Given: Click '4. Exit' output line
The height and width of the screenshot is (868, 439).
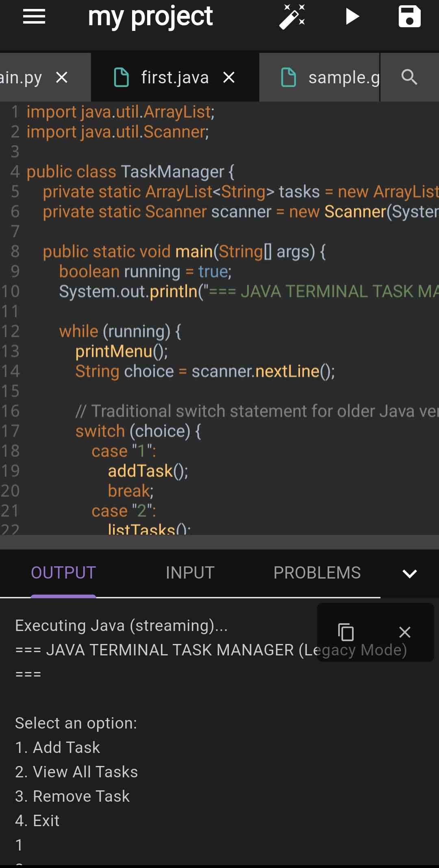Looking at the screenshot, I should pyautogui.click(x=37, y=821).
